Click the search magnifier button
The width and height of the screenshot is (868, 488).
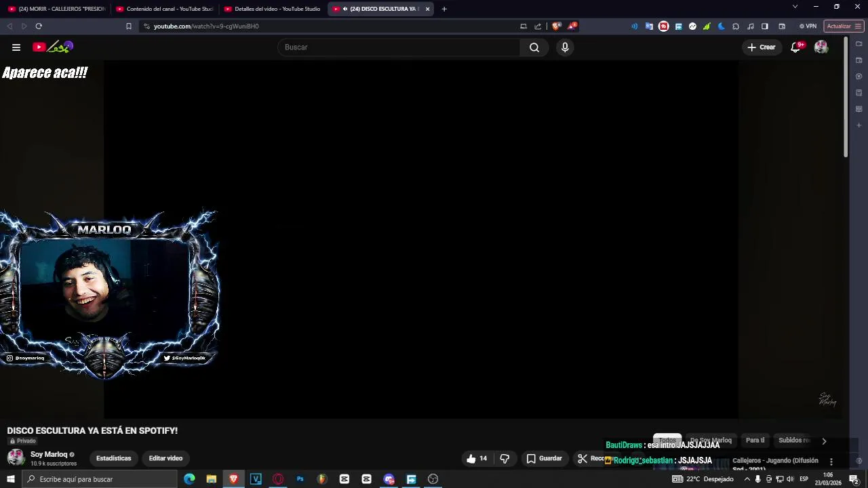(x=534, y=47)
